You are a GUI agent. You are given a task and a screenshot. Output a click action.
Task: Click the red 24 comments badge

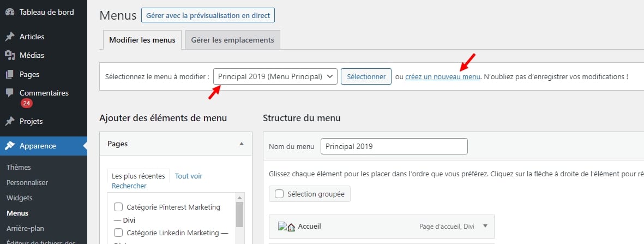27,103
